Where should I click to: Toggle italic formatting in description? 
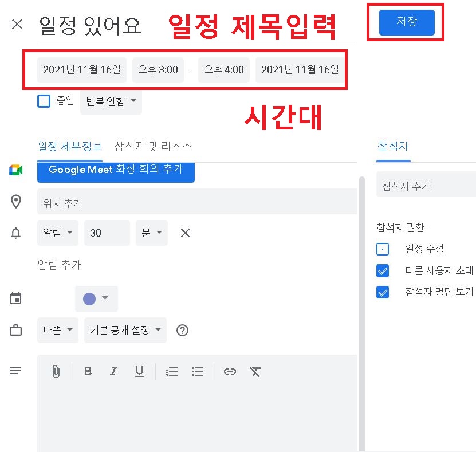[113, 371]
